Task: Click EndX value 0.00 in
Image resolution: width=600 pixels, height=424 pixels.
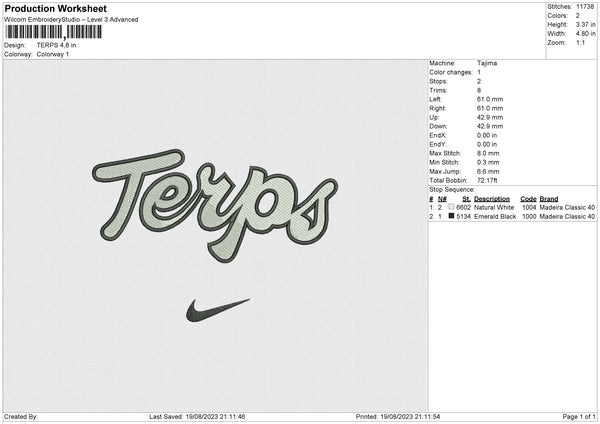Action: pos(487,135)
